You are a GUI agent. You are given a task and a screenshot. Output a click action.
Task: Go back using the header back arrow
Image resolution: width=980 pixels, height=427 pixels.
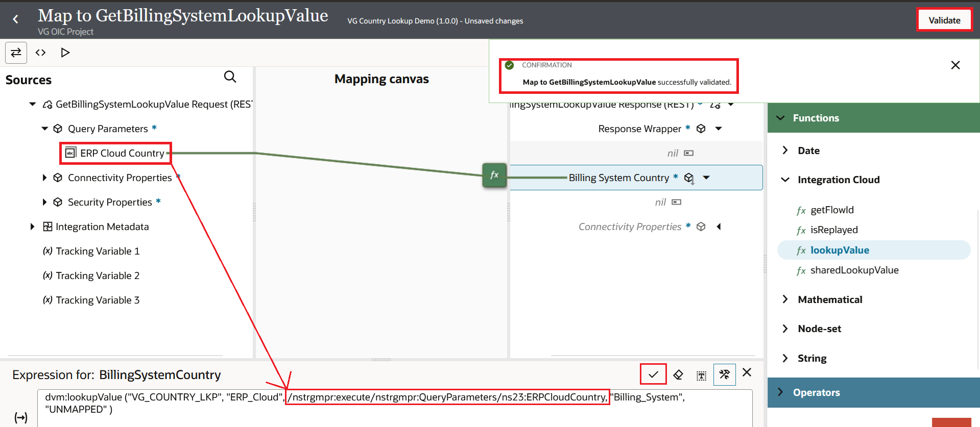click(16, 19)
